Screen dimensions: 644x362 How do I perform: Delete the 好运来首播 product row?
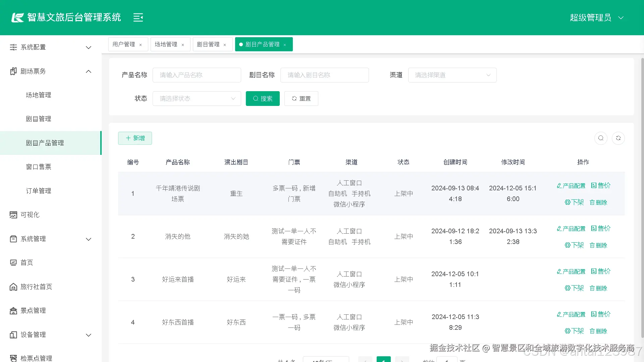point(598,288)
